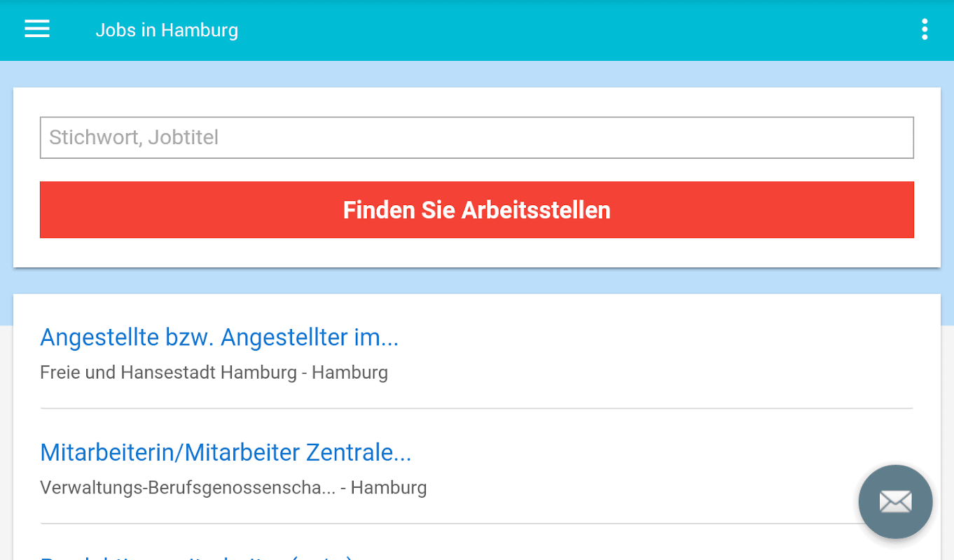Click the Stichwort placeholder text

click(94, 137)
